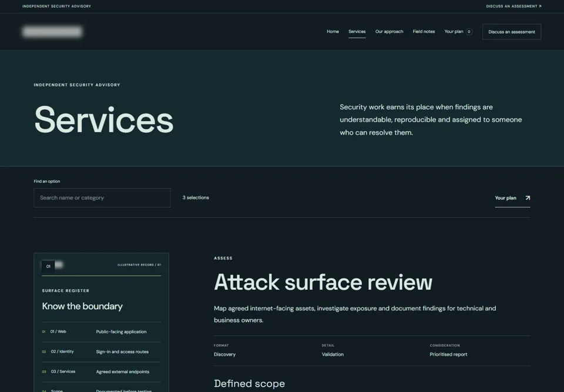Click the Know the boundary card title
This screenshot has width=564, height=392.
pos(82,306)
